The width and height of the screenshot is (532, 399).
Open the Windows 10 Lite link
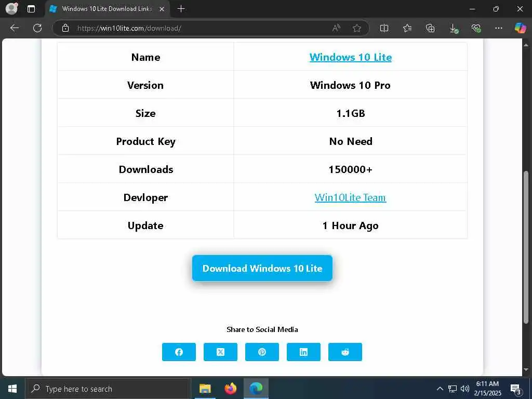pyautogui.click(x=351, y=57)
